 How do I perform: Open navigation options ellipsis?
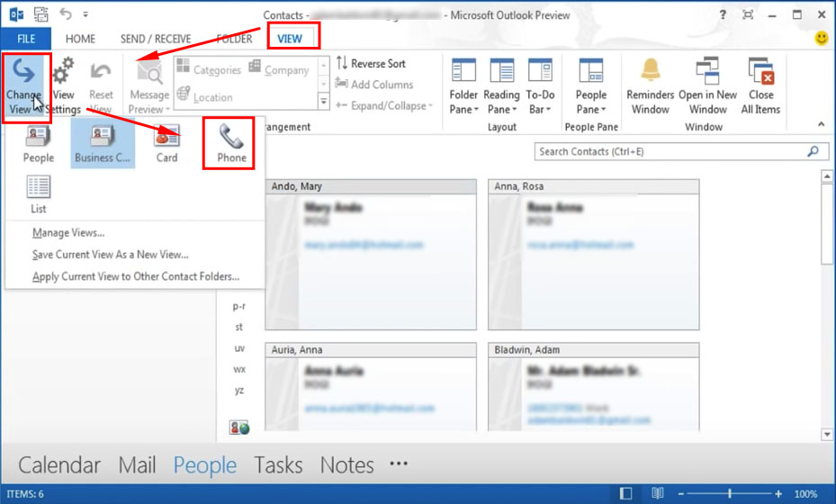click(399, 464)
